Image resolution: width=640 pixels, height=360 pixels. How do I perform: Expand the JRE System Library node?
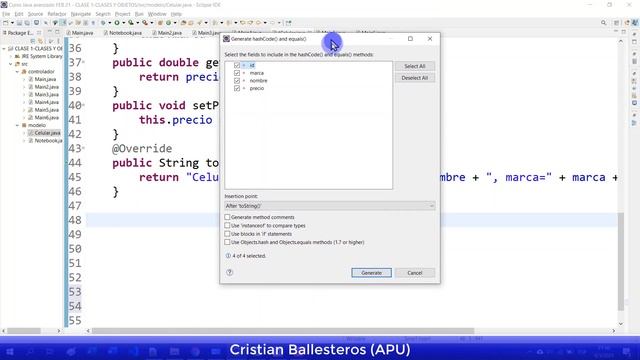(x=11, y=56)
